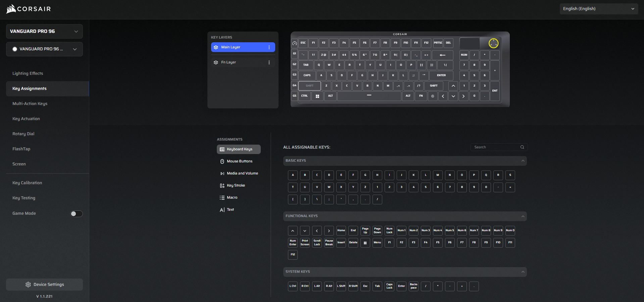Assign the Caps Lock system key
The image size is (644, 302).
(x=389, y=286)
